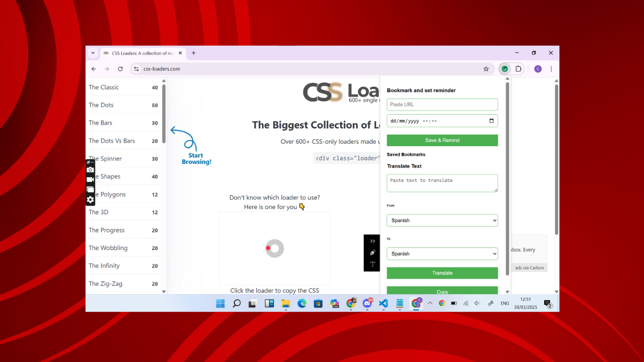Open File Explorer from taskbar
Viewport: 644px width, 362px height.
coord(286,303)
